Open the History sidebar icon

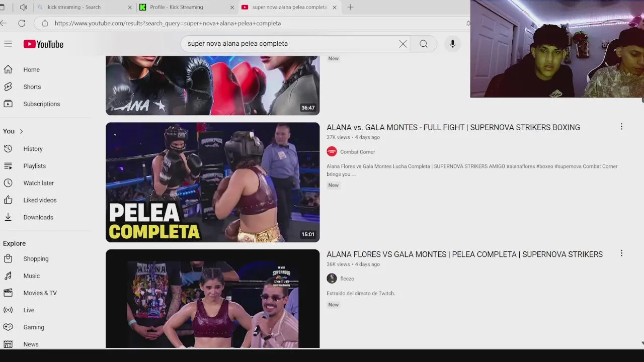[8, 148]
